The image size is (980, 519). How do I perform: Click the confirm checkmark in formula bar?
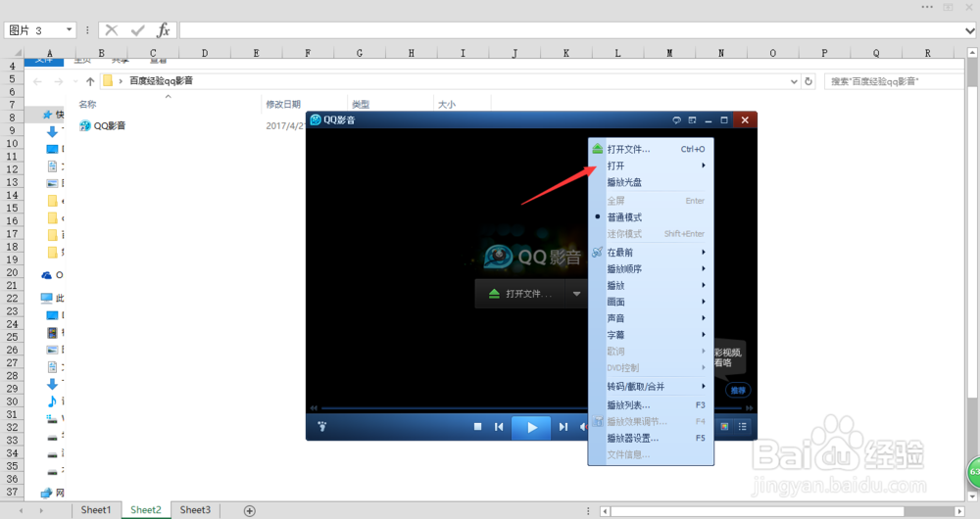pos(137,30)
